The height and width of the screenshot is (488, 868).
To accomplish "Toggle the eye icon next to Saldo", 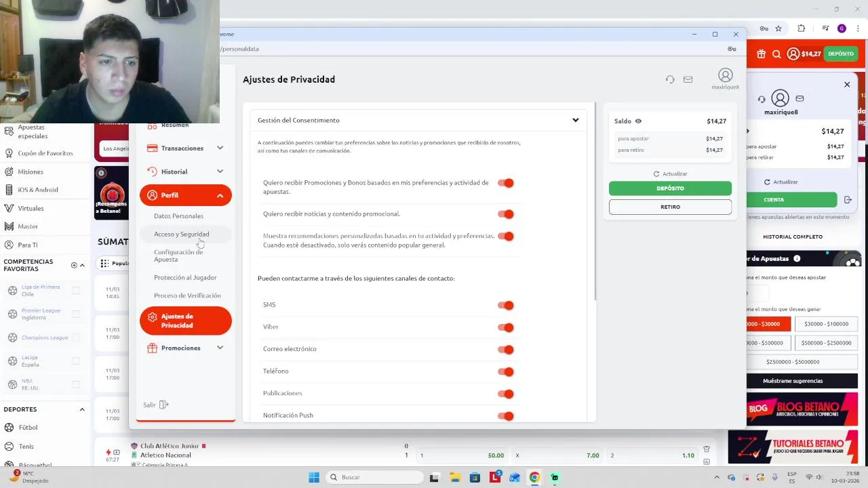I will [x=638, y=121].
